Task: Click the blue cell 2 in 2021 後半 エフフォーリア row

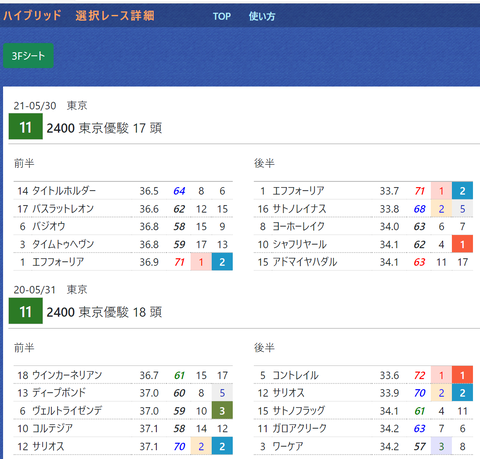Action: pyautogui.click(x=462, y=191)
